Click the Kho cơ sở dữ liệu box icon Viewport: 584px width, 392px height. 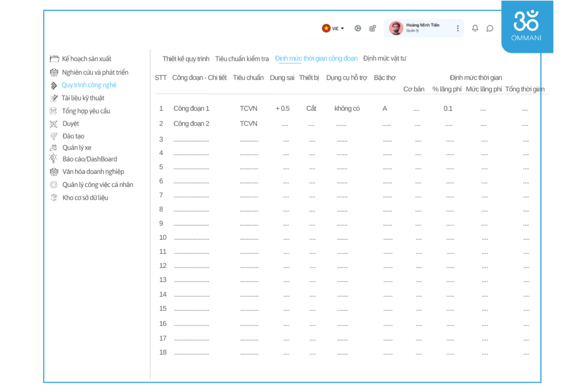(x=54, y=198)
